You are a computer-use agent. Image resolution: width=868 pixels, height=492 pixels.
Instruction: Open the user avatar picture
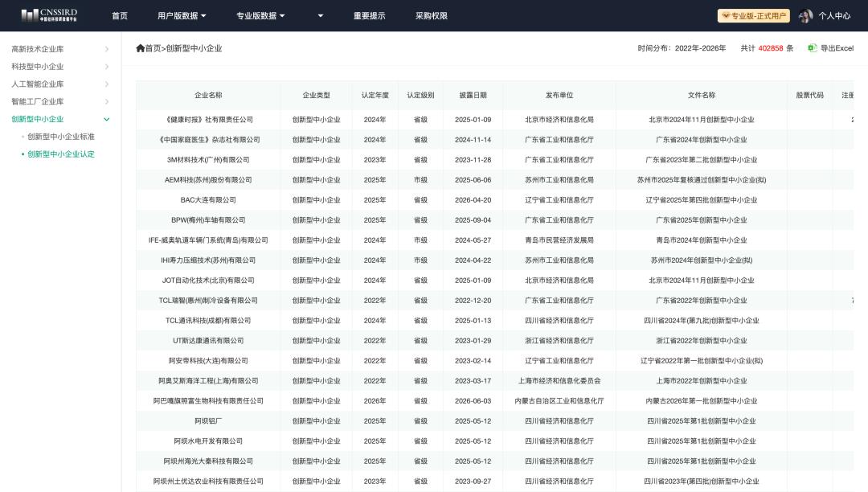(x=805, y=16)
